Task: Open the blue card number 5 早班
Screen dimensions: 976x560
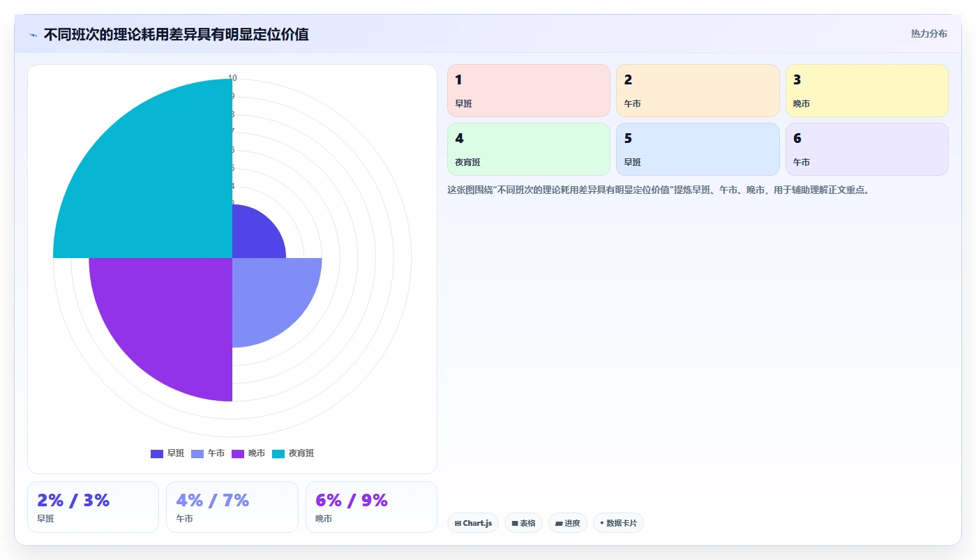Action: pyautogui.click(x=698, y=149)
